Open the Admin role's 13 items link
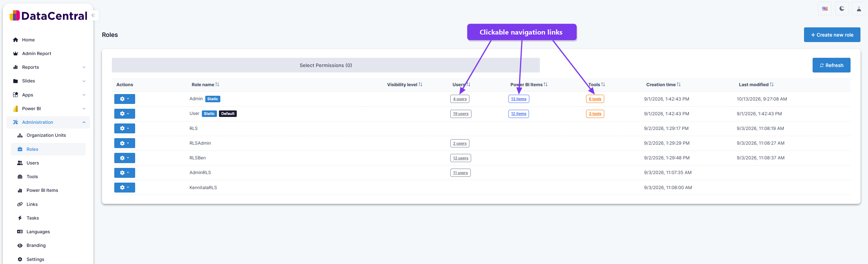 (519, 99)
